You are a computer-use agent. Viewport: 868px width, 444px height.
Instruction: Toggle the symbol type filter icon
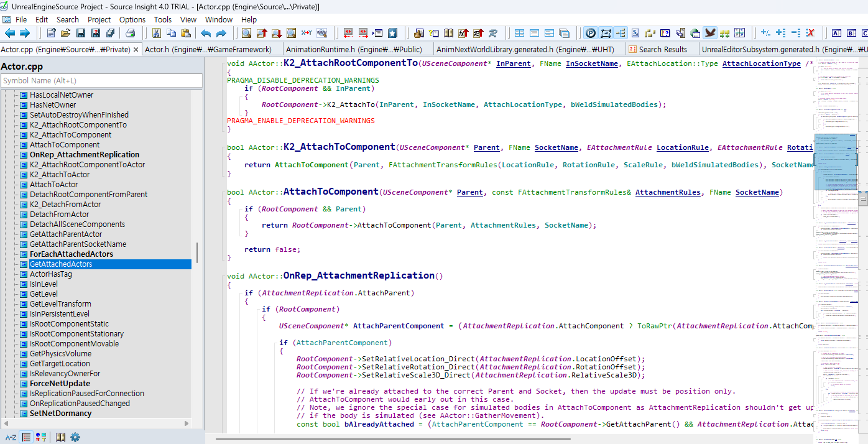click(x=41, y=437)
